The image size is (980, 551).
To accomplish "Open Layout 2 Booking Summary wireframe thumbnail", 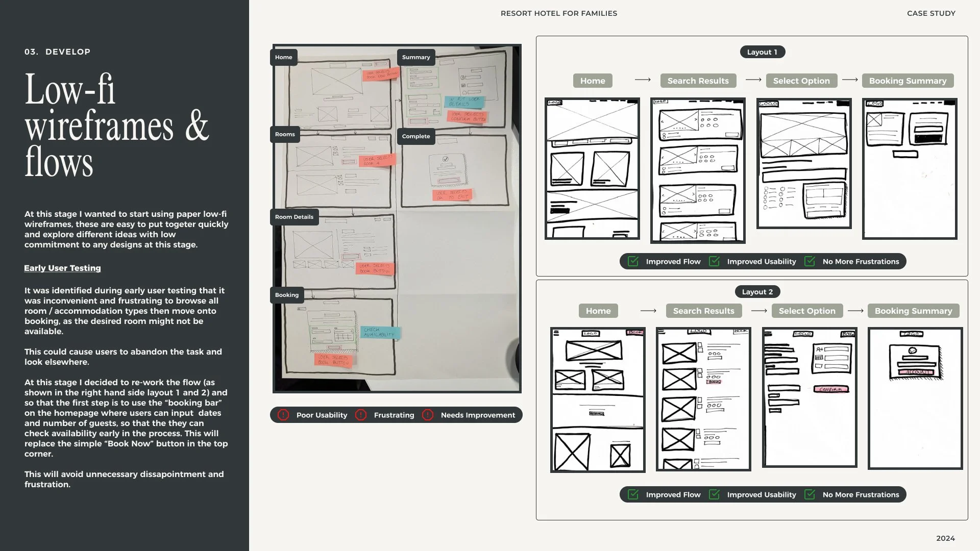I will [915, 398].
